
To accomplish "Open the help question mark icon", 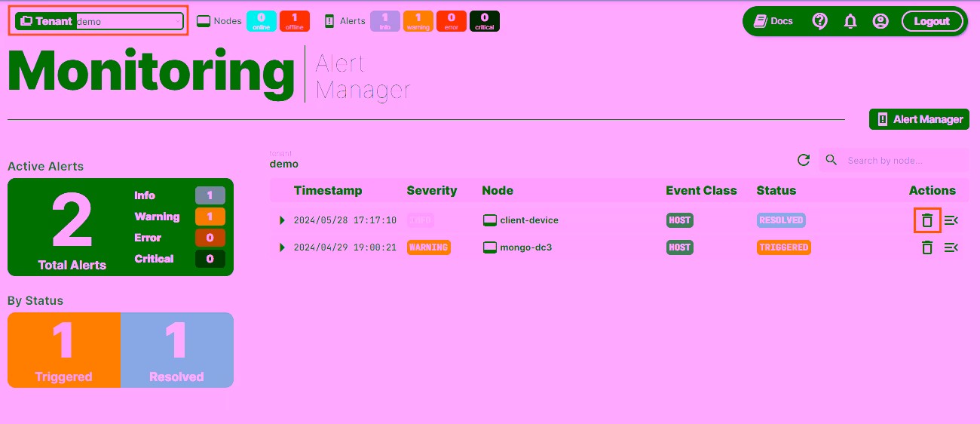I will (x=820, y=21).
